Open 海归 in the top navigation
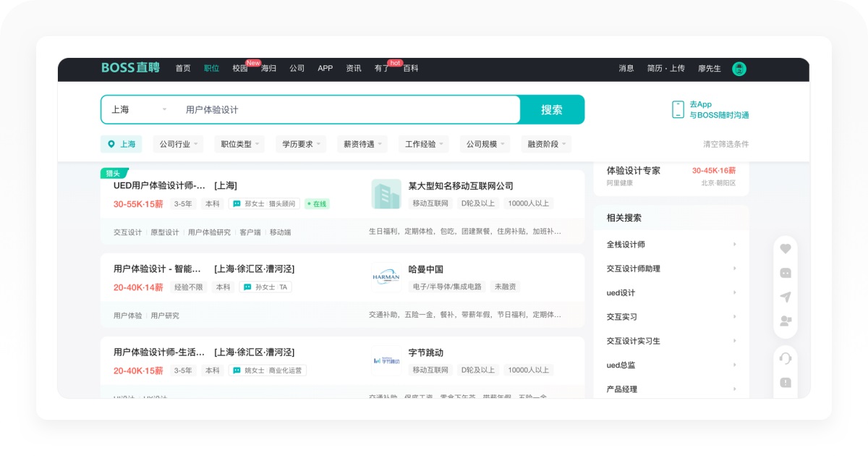Viewport: 868px width, 456px height. pyautogui.click(x=268, y=68)
